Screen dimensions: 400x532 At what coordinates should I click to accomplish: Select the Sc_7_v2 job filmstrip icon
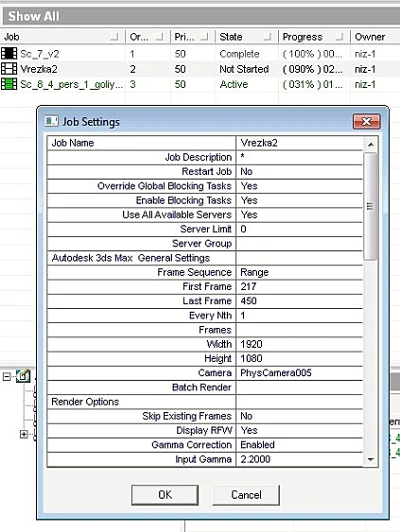coord(9,53)
